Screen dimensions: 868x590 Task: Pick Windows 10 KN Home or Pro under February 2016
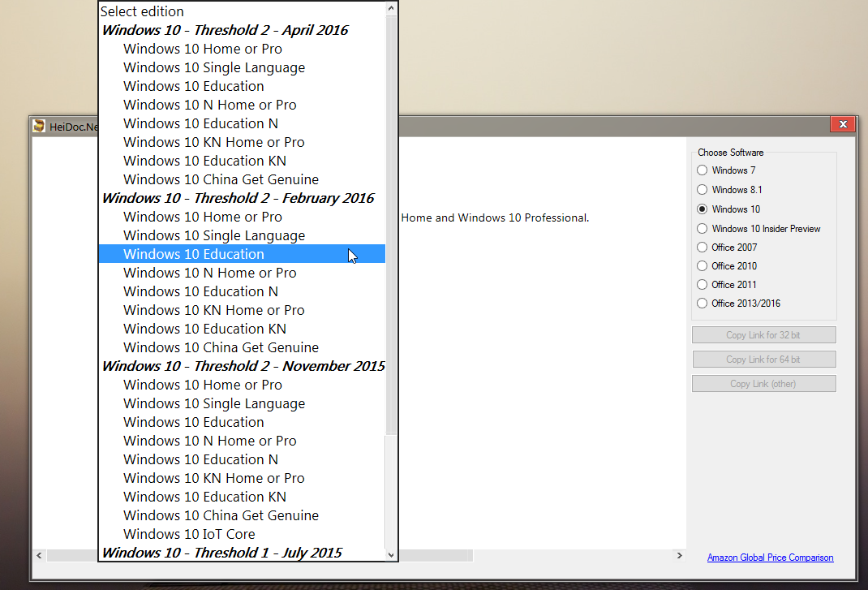point(242,310)
